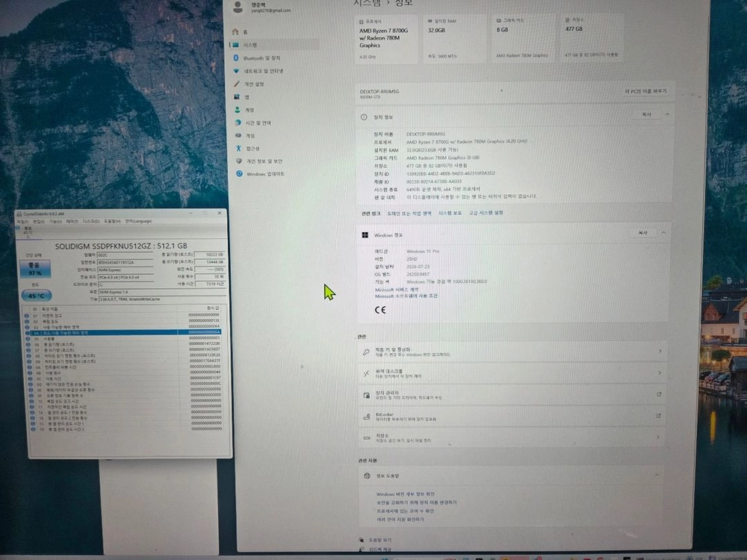The height and width of the screenshot is (560, 747).
Task: Open 언어(Language) menu in CrystalDiskInfo
Action: click(138, 222)
